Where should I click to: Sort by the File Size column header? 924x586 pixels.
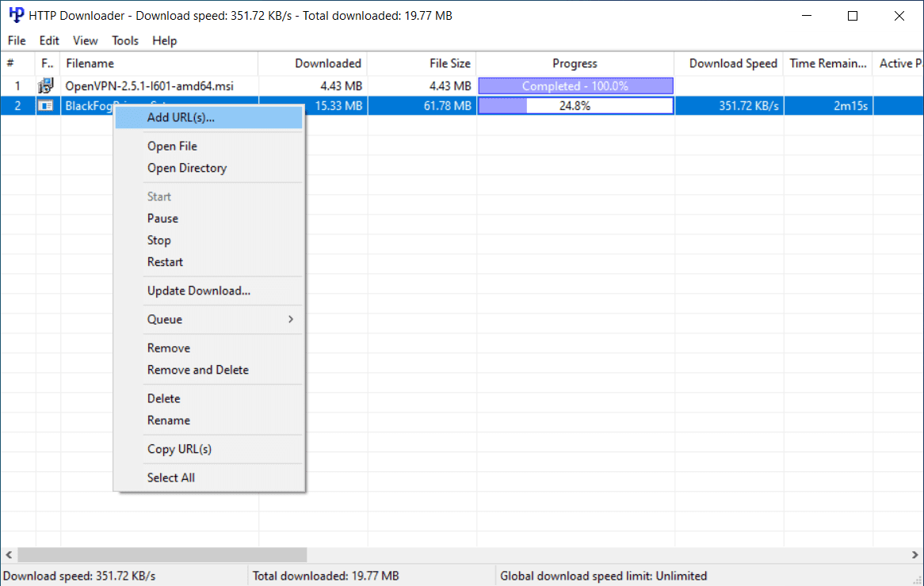pyautogui.click(x=422, y=63)
